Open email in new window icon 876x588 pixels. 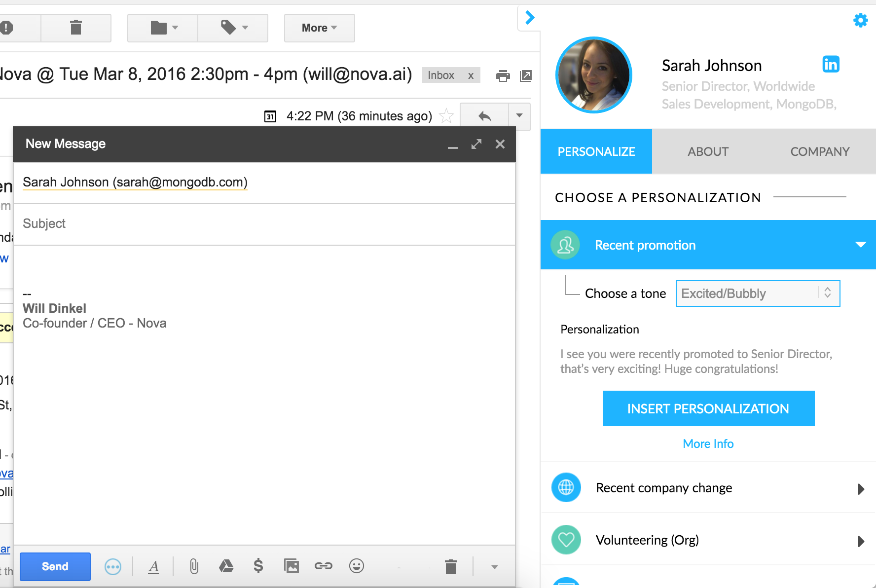point(526,75)
